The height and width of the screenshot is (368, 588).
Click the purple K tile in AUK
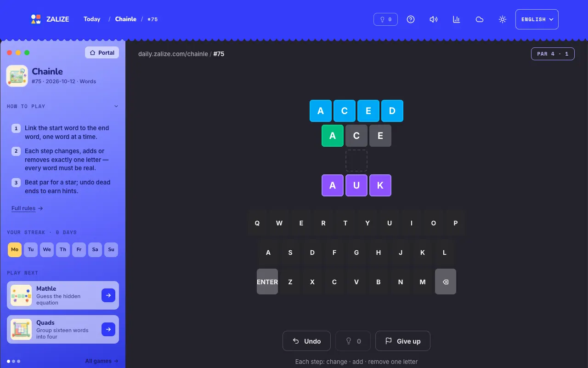[380, 185]
